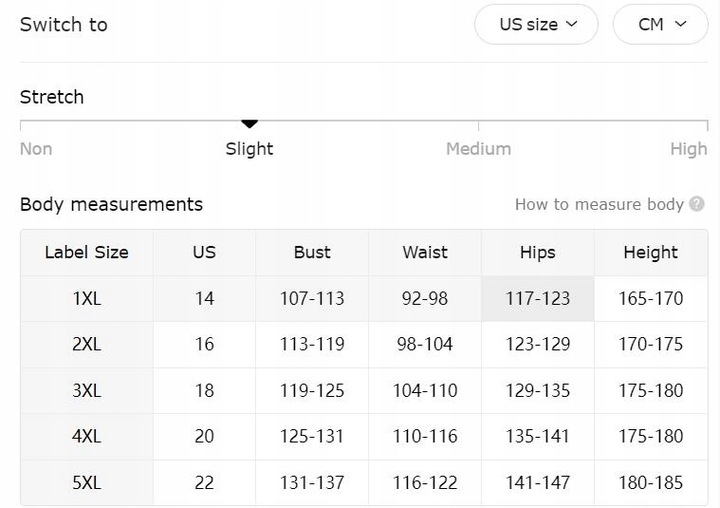Click the chevron in US size selector
720x508 pixels.
tap(571, 24)
